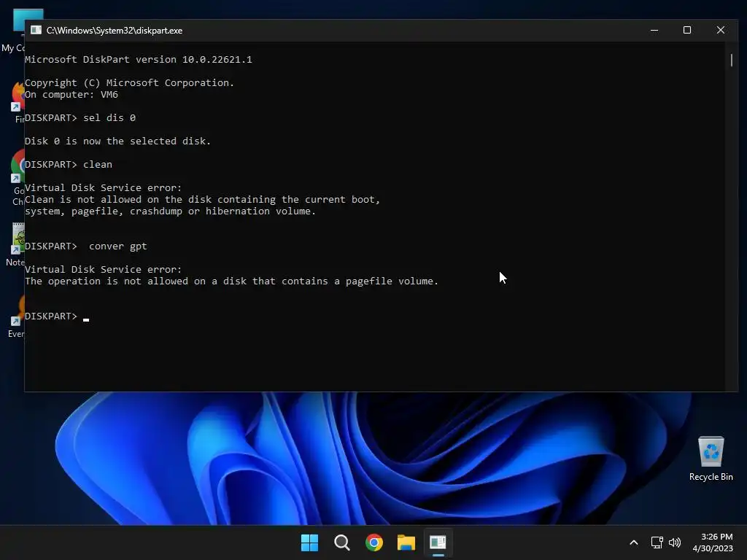Show hidden system tray icons
The width and height of the screenshot is (747, 560).
[634, 542]
